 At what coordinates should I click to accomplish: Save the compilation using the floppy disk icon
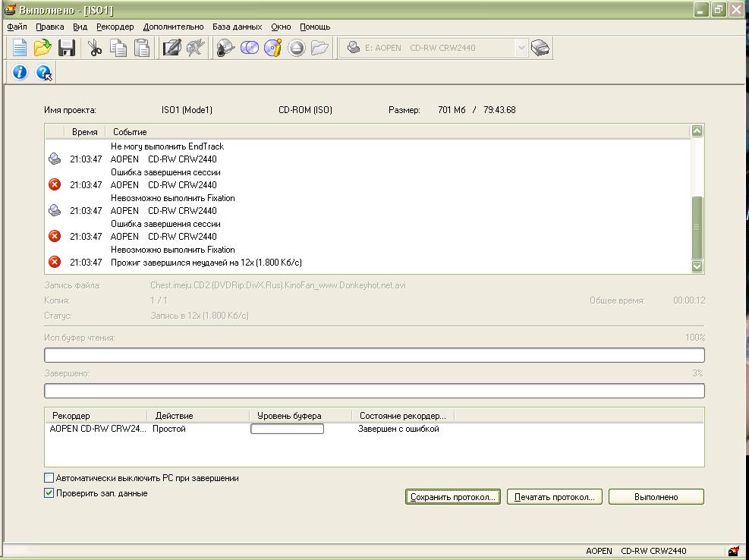[67, 48]
